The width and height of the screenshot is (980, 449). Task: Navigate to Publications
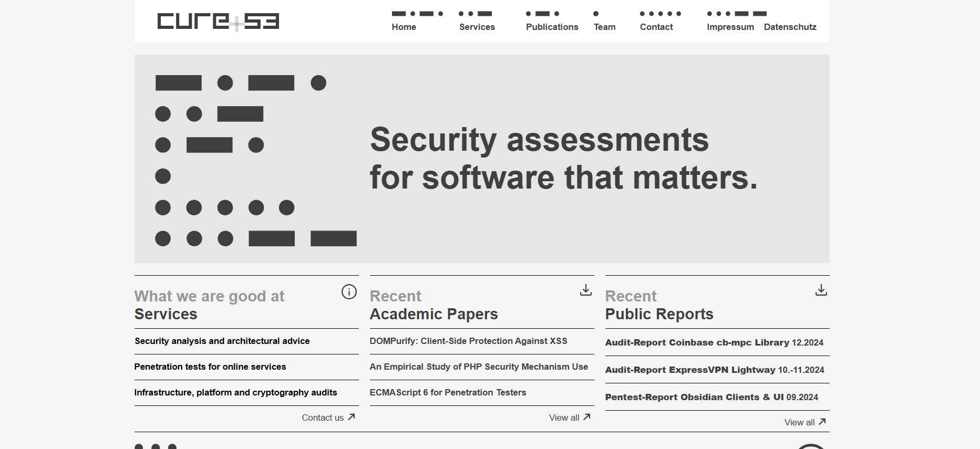(x=552, y=27)
